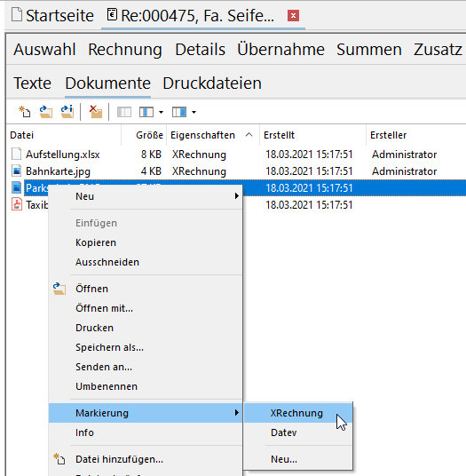
Task: Sort by the Eigenschaften column header
Action: click(x=212, y=135)
